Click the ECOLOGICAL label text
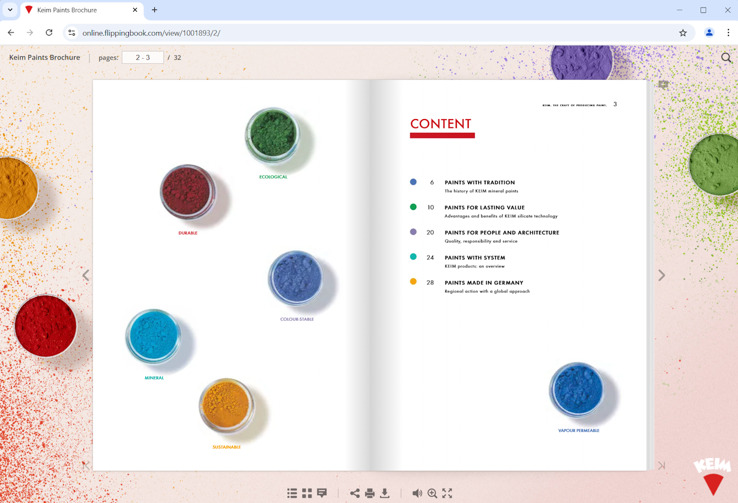Viewport: 738px width, 503px height. [273, 177]
